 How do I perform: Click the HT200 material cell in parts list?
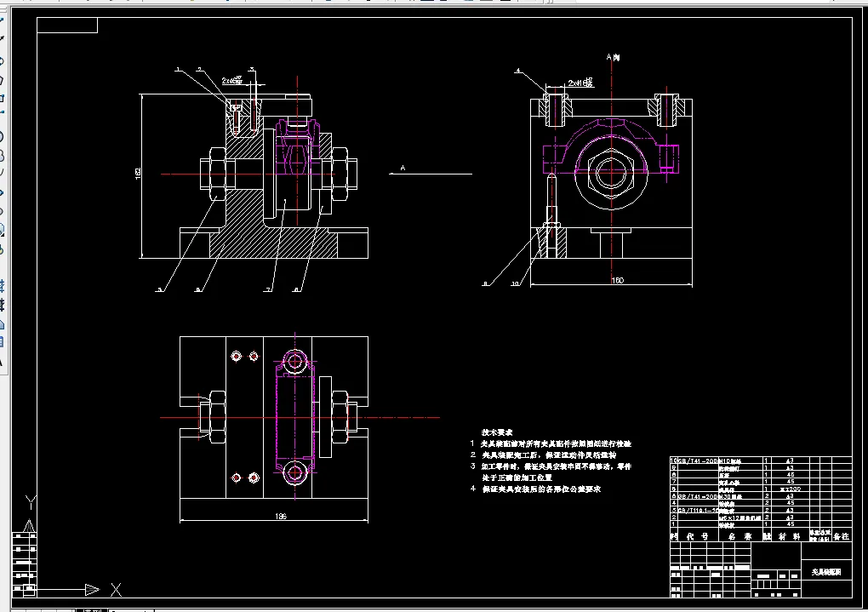pyautogui.click(x=790, y=489)
